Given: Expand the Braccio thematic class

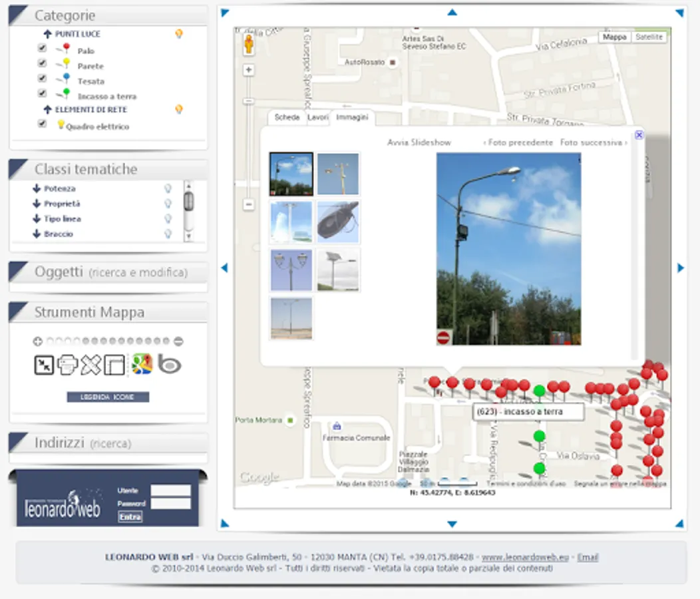Looking at the screenshot, I should (x=37, y=234).
